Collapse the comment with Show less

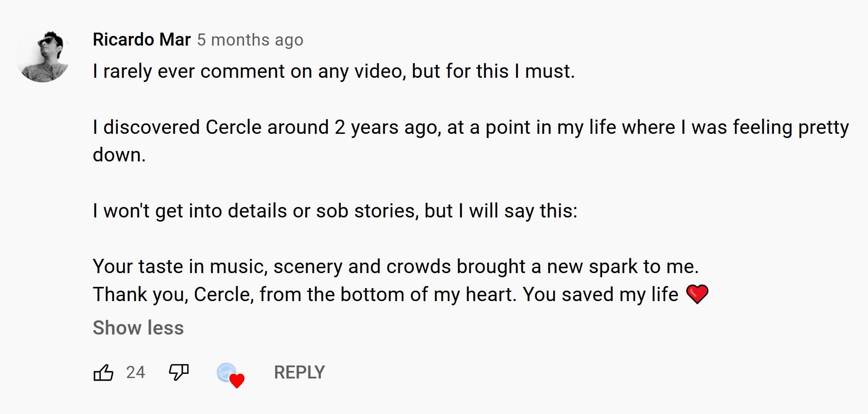138,327
